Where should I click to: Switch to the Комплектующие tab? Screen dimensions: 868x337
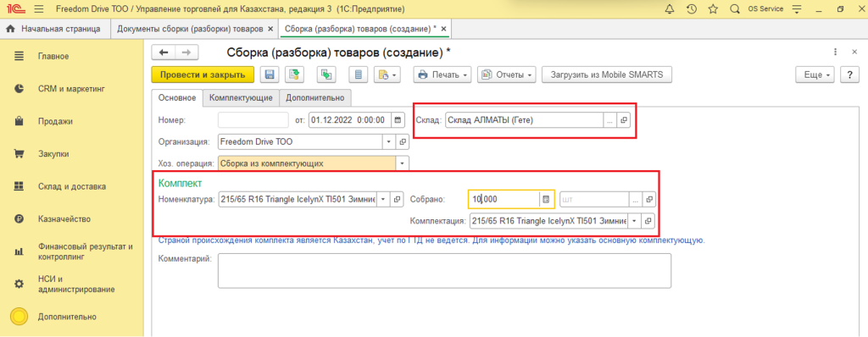(241, 98)
